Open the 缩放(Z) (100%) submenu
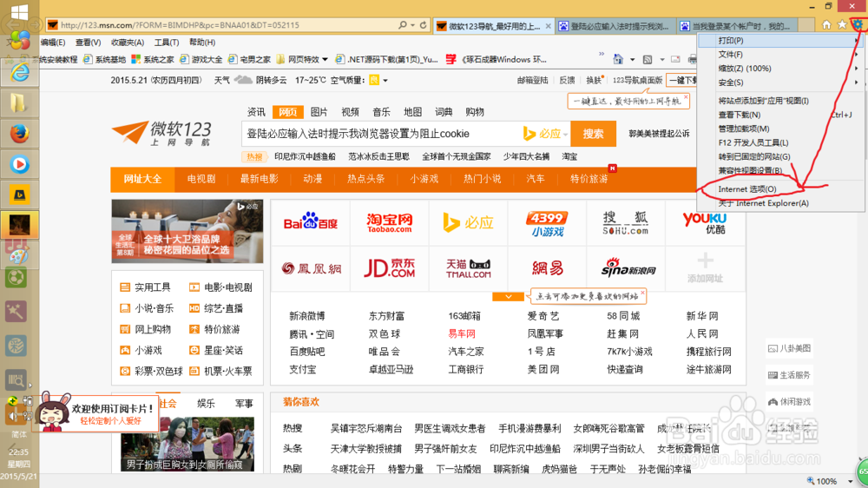The image size is (868, 488). [x=780, y=68]
